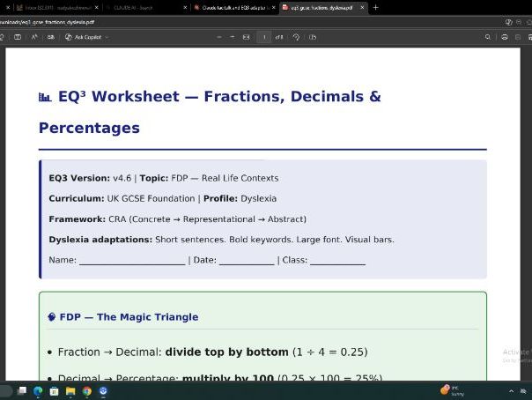Close the eq3_gcse_fractions_dyslexia.pdf tab

(x=362, y=7)
